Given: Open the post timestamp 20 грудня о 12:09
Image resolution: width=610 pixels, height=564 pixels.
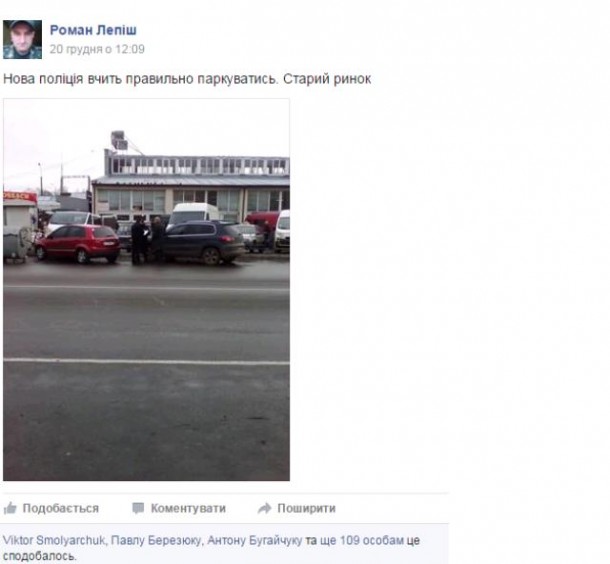Looking at the screenshot, I should coord(97,49).
